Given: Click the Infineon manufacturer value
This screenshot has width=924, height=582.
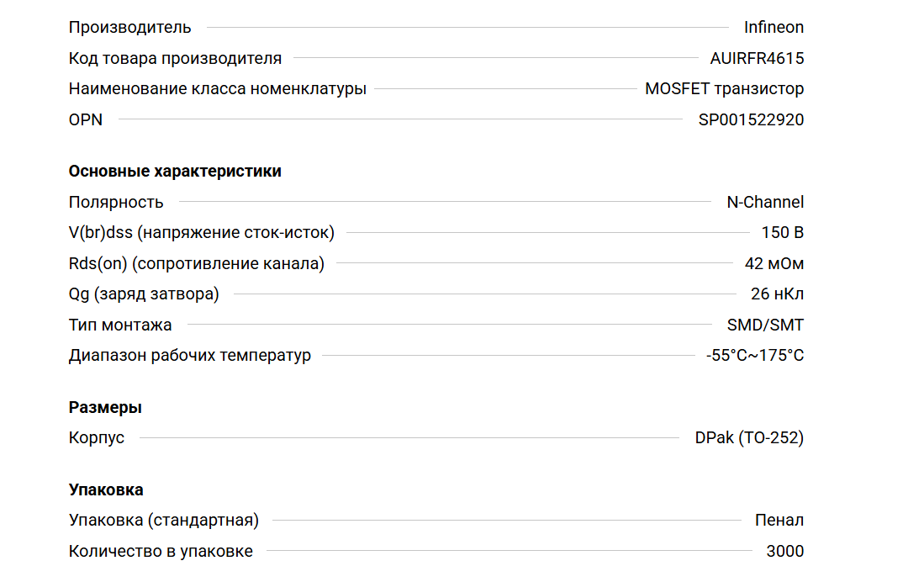Looking at the screenshot, I should click(774, 27).
